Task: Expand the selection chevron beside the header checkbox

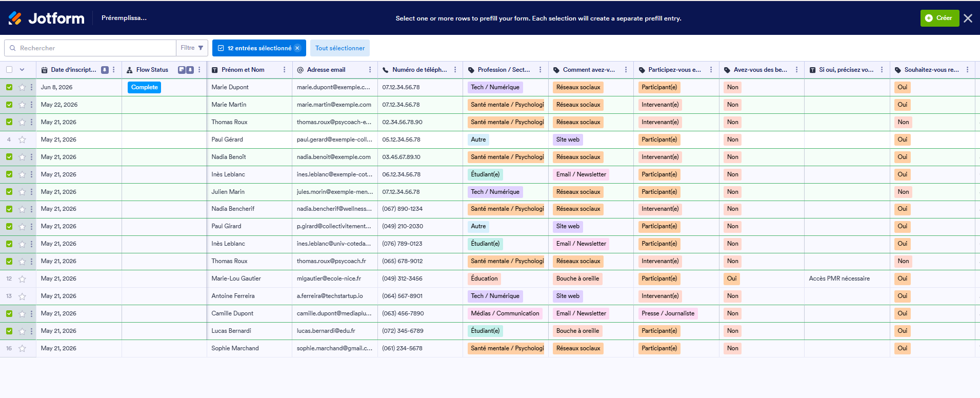Action: [x=22, y=70]
